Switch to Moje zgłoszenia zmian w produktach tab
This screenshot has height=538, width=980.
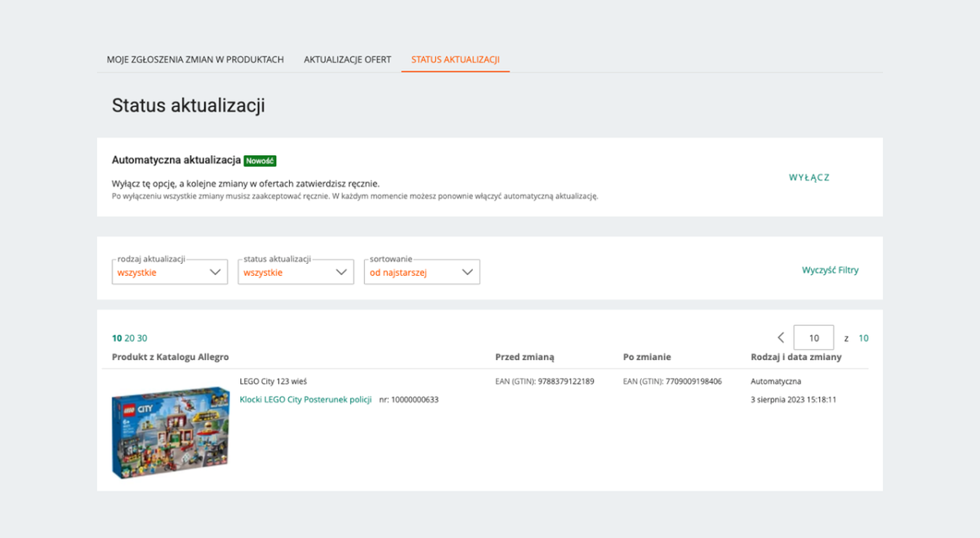pos(195,60)
